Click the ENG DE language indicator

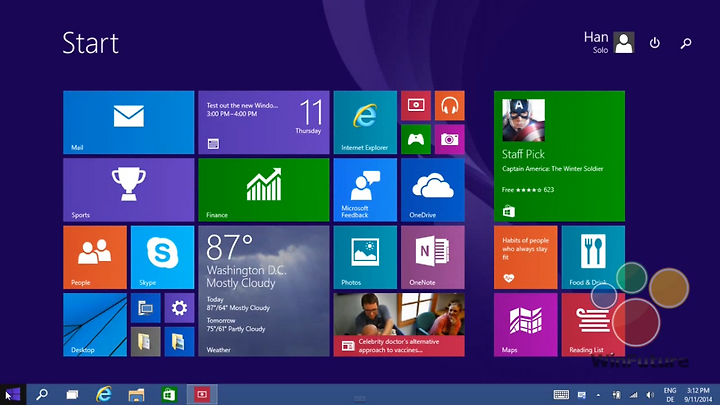[670, 395]
